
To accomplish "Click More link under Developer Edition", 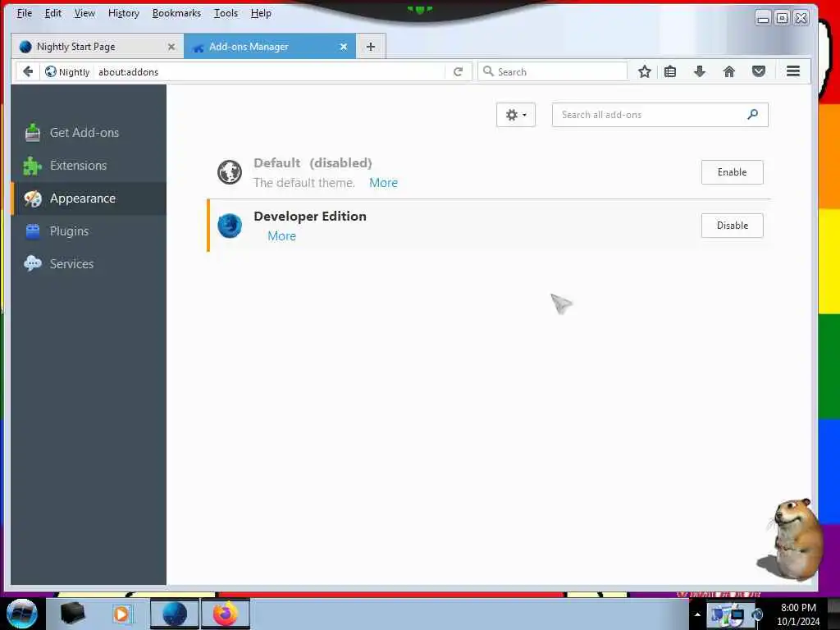I will (x=282, y=236).
